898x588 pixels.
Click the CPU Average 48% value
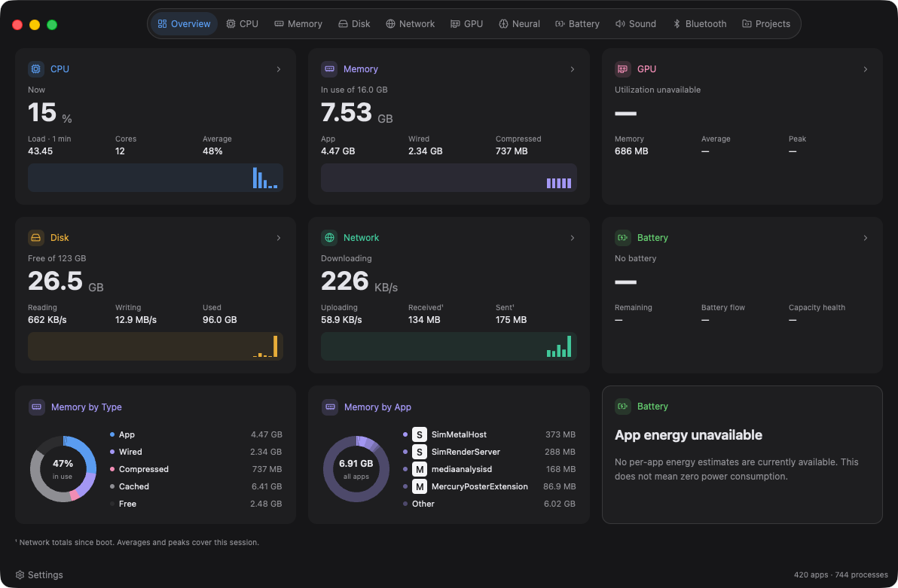pos(212,151)
